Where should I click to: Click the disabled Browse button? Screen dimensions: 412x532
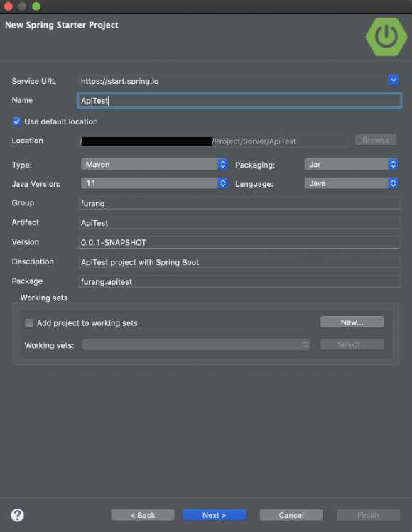click(376, 140)
